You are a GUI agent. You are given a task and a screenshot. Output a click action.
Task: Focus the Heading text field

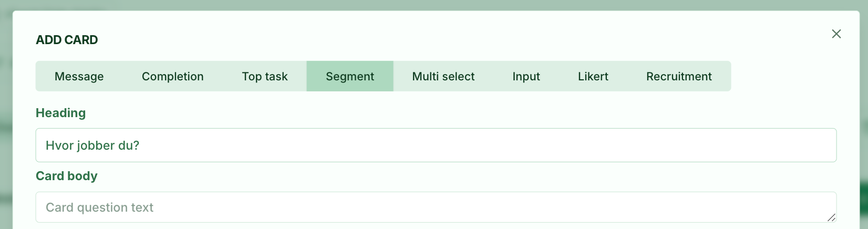(436, 145)
